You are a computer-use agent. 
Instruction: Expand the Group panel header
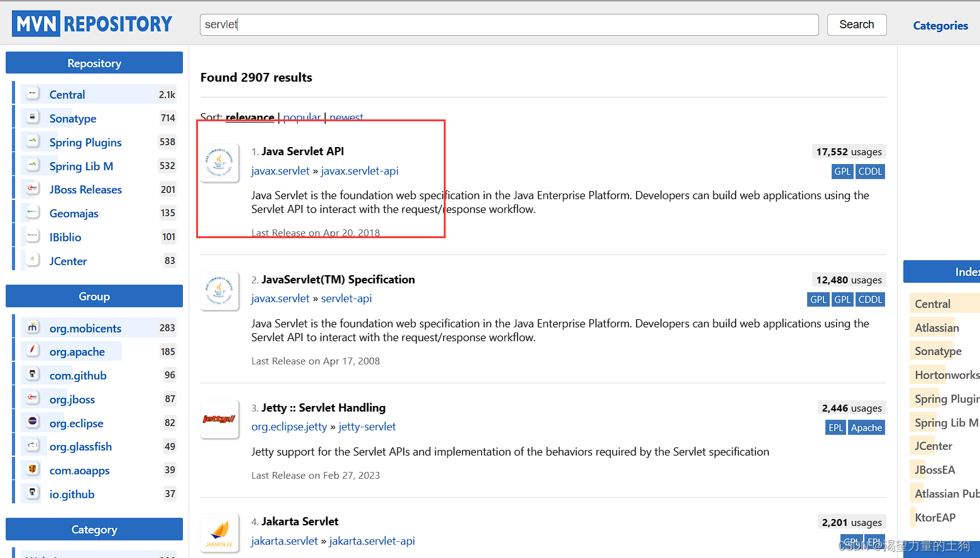click(94, 296)
